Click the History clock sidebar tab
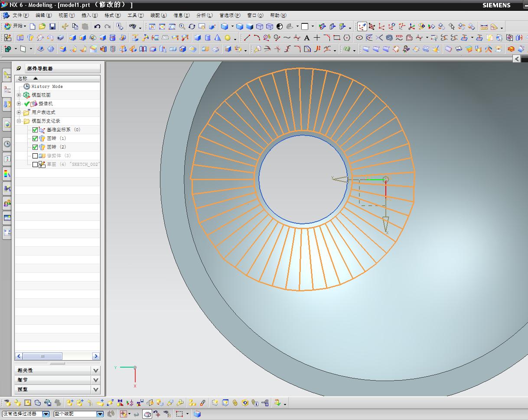Image resolution: width=528 pixels, height=420 pixels. 7,144
